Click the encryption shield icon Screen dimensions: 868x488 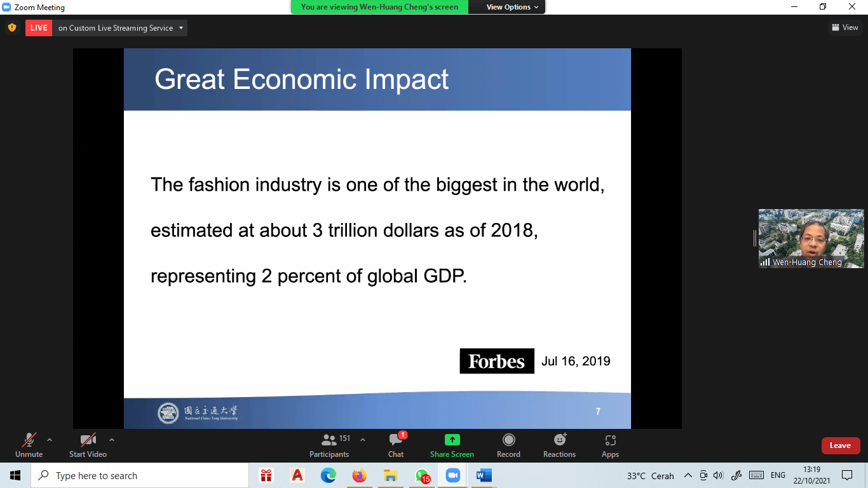tap(11, 28)
